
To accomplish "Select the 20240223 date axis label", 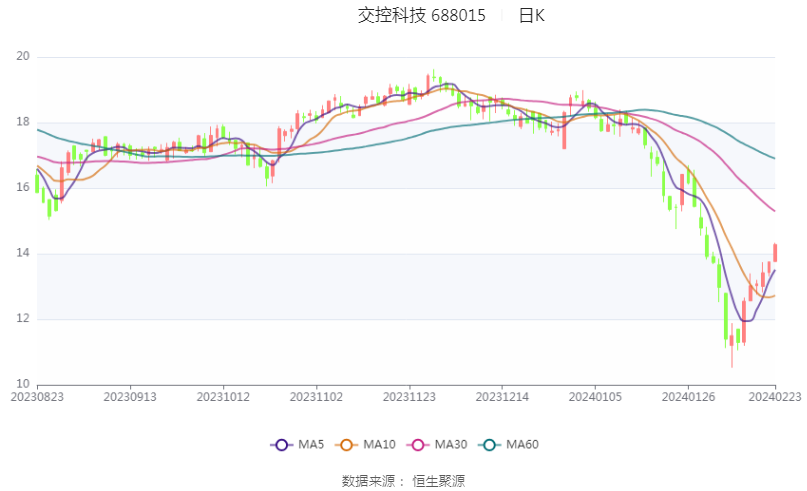I will (775, 397).
